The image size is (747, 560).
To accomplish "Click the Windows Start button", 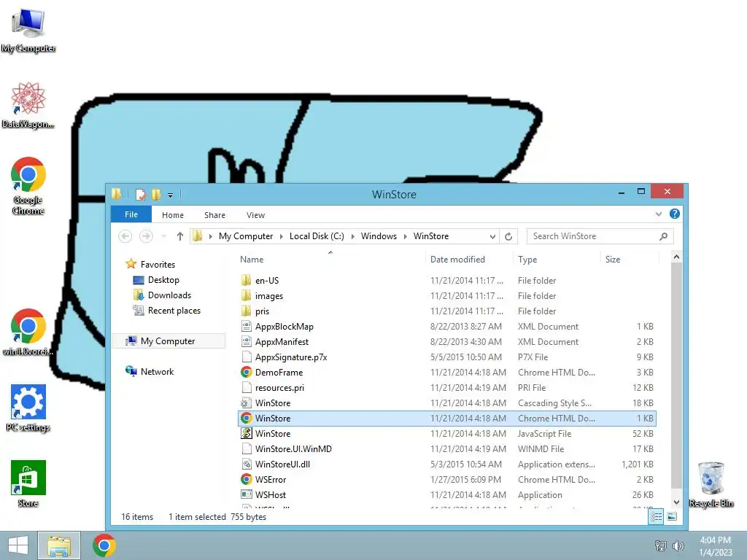I will click(x=18, y=545).
